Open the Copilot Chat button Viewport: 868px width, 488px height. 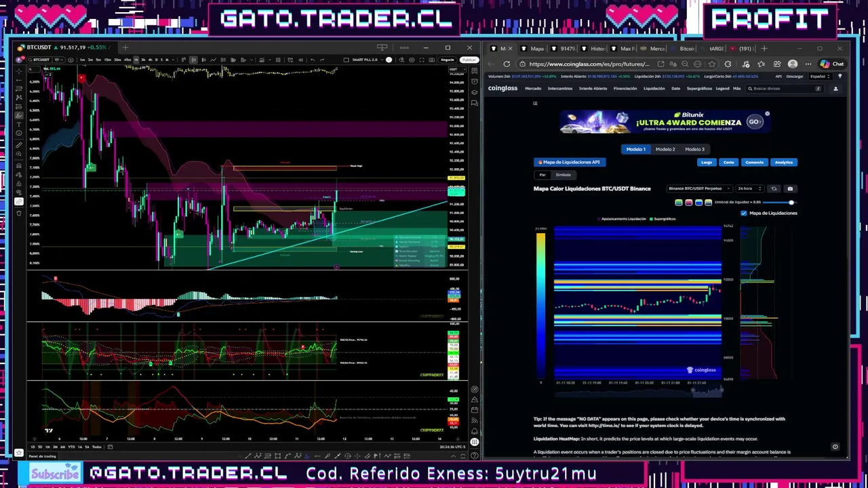832,64
